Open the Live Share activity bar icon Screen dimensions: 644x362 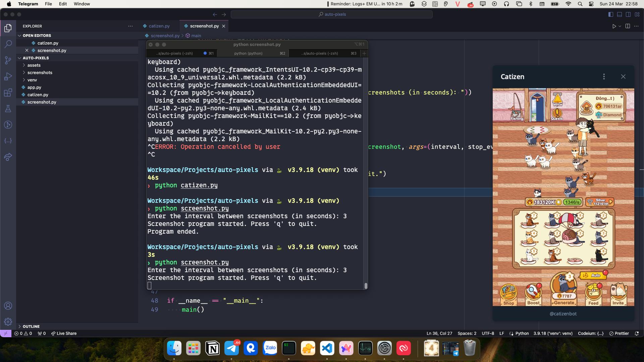pos(8,157)
